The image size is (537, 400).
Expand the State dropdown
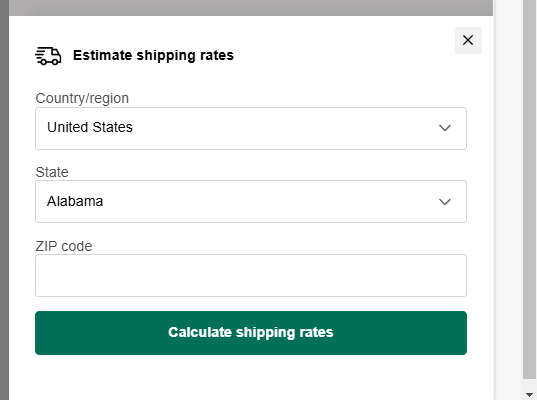[x=251, y=201]
